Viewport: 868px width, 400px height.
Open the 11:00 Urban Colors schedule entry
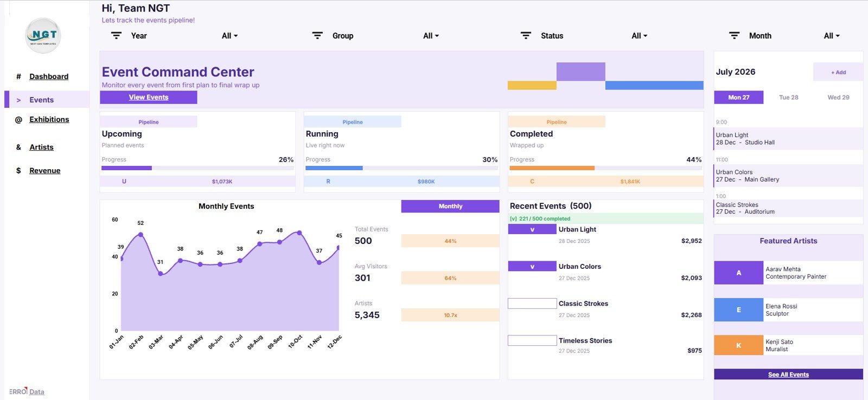coord(788,176)
